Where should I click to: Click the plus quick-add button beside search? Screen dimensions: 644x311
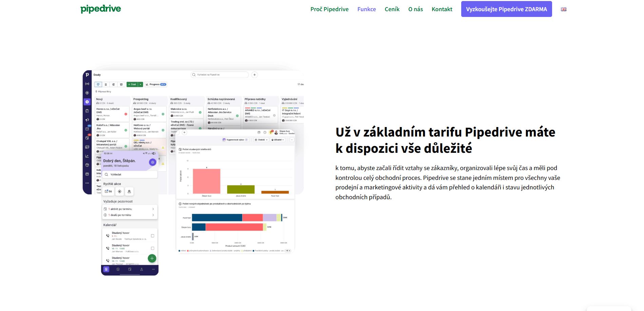pos(255,75)
